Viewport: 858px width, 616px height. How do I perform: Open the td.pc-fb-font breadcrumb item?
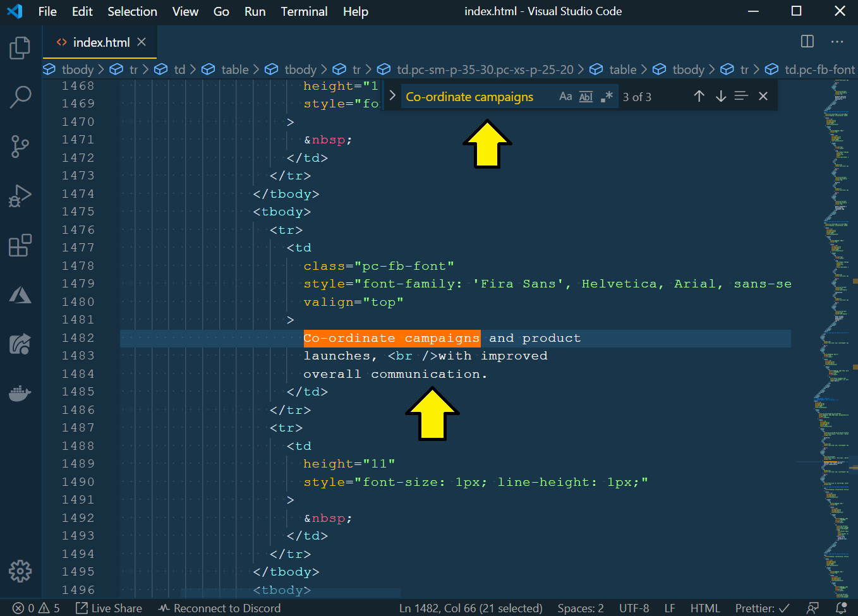click(x=810, y=69)
